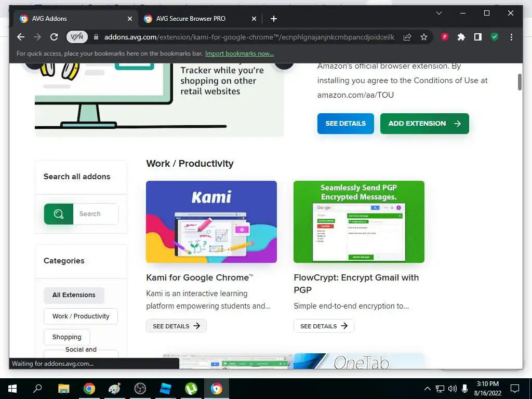Open the Paint palette app in taskbar

114,389
